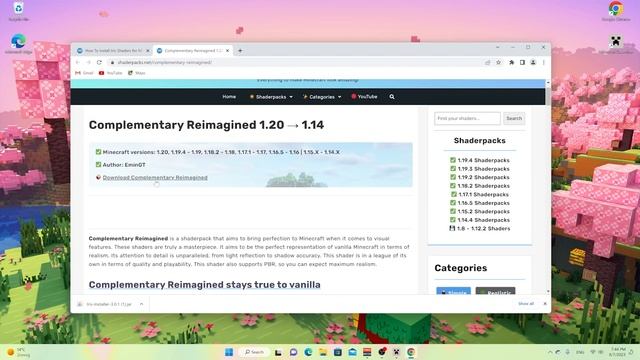Open a new browser tab
The image size is (640, 360).
coord(240,51)
